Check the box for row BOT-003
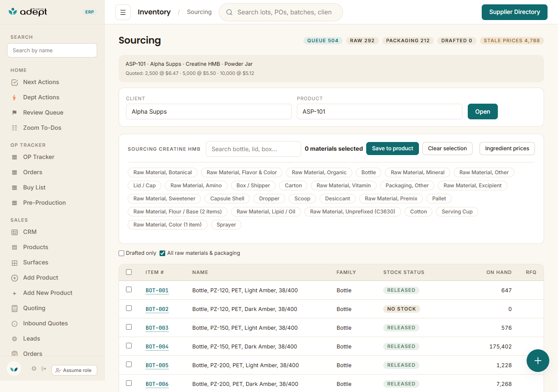Screen dimensions: 558x392 [x=129, y=327]
